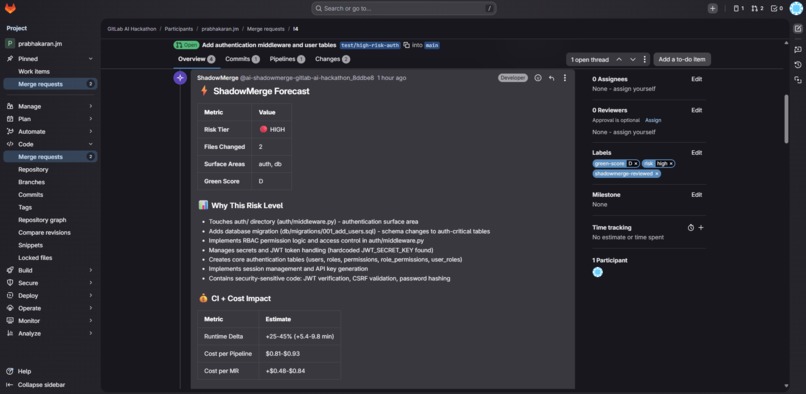Jump to previous open thread
This screenshot has height=394, width=806.
[619, 60]
